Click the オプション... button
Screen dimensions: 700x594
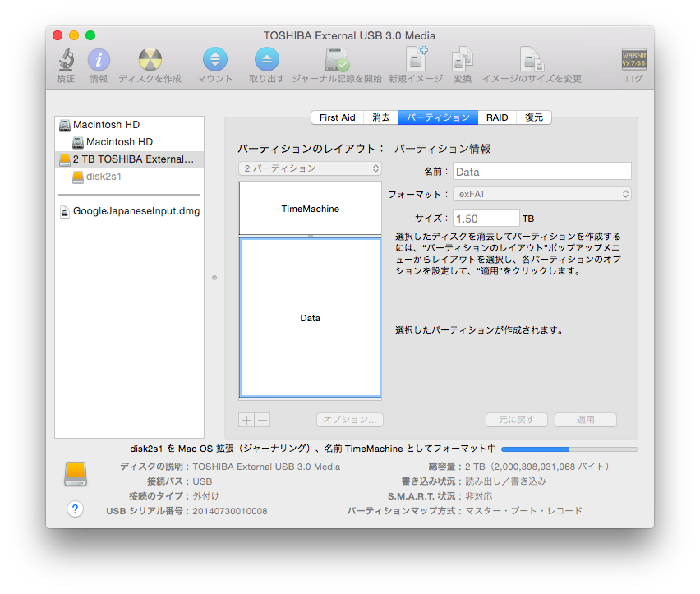coord(350,420)
